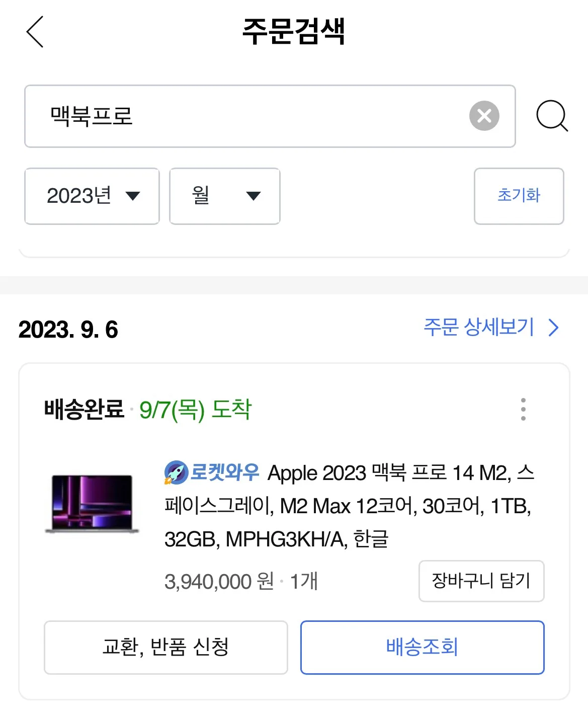This screenshot has height=718, width=588.
Task: Click the 배송조회 tracking button
Action: tap(423, 648)
